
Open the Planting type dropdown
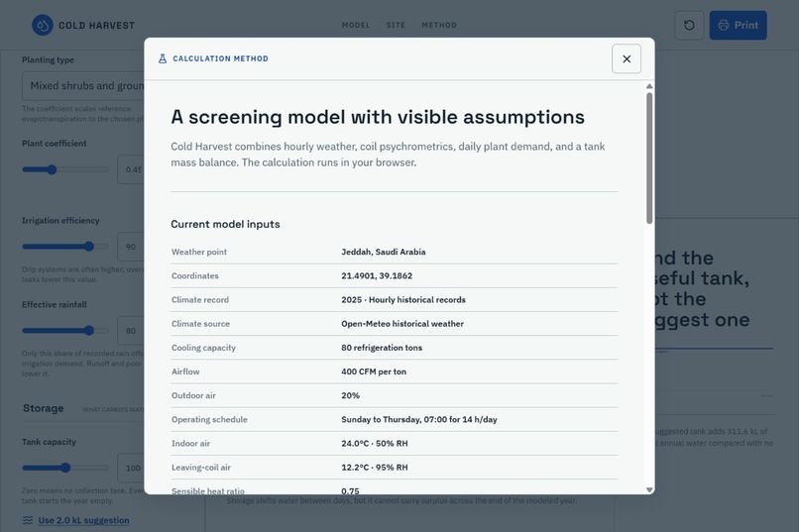pyautogui.click(x=83, y=85)
